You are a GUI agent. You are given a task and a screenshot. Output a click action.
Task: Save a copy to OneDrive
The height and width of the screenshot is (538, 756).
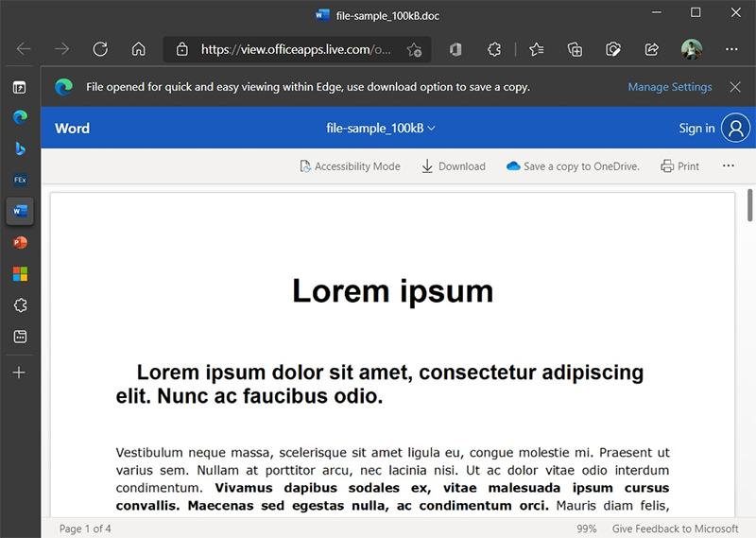(573, 166)
